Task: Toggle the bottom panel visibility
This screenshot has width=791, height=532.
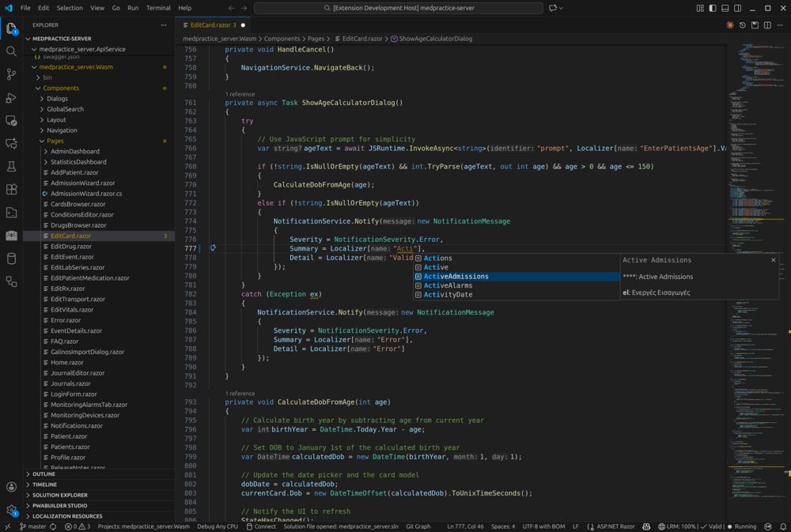Action: tap(725, 8)
